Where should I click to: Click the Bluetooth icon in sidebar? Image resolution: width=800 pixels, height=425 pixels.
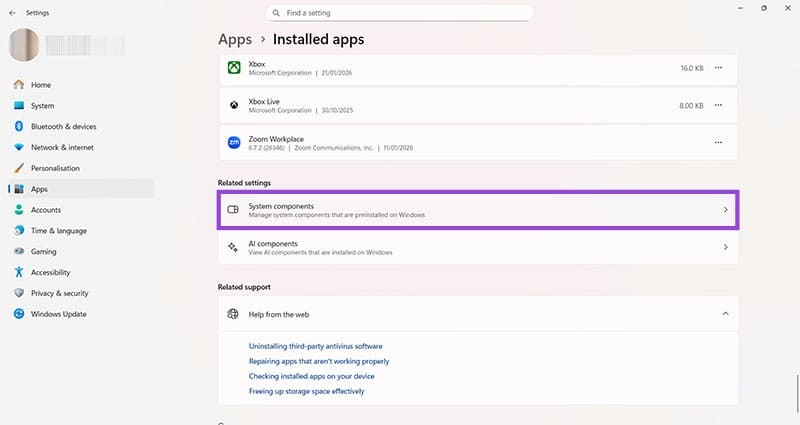coord(19,127)
